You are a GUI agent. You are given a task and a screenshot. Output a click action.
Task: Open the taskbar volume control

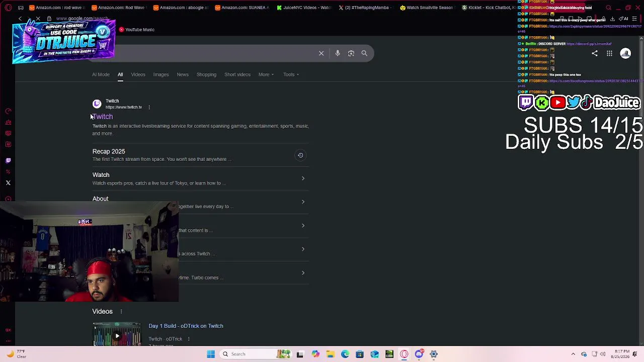click(603, 354)
